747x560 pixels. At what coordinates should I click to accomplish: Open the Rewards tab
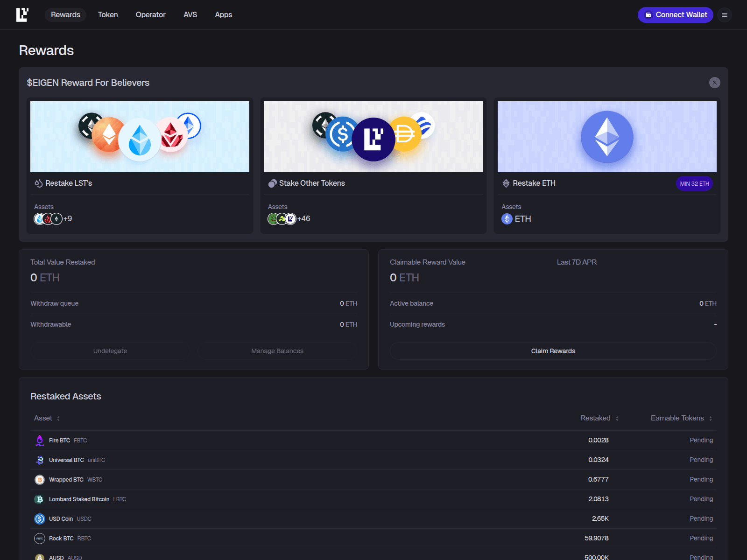65,15
